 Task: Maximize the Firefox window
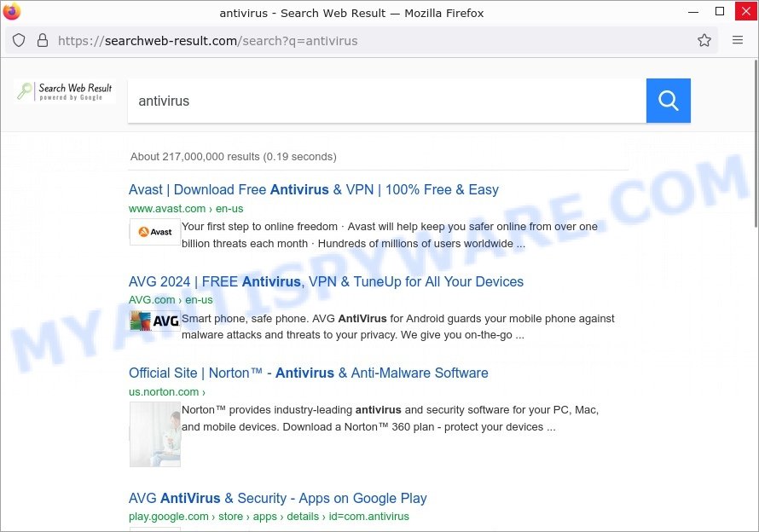tap(720, 11)
